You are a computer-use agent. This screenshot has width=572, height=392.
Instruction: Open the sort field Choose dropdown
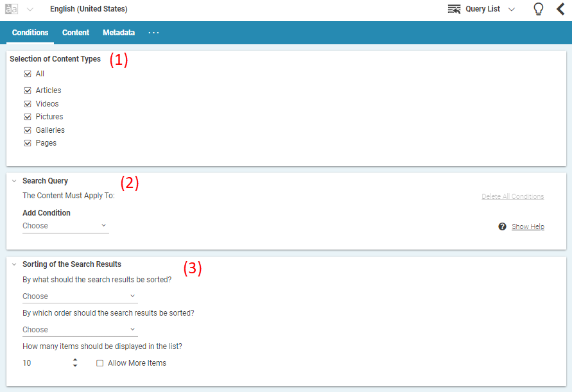tap(78, 296)
